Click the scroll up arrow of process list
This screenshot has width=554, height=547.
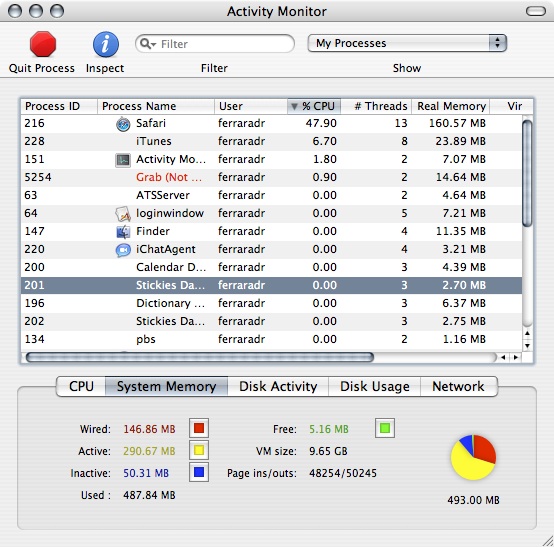click(x=527, y=333)
